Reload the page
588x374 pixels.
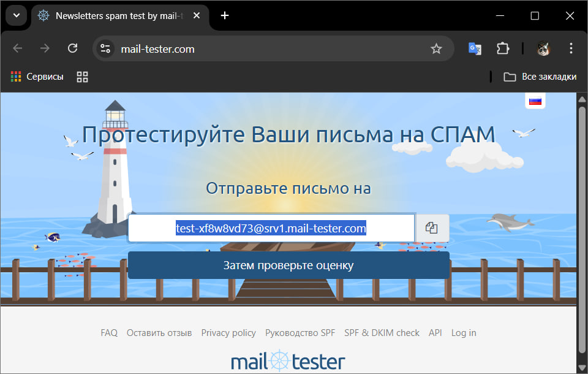pyautogui.click(x=72, y=49)
